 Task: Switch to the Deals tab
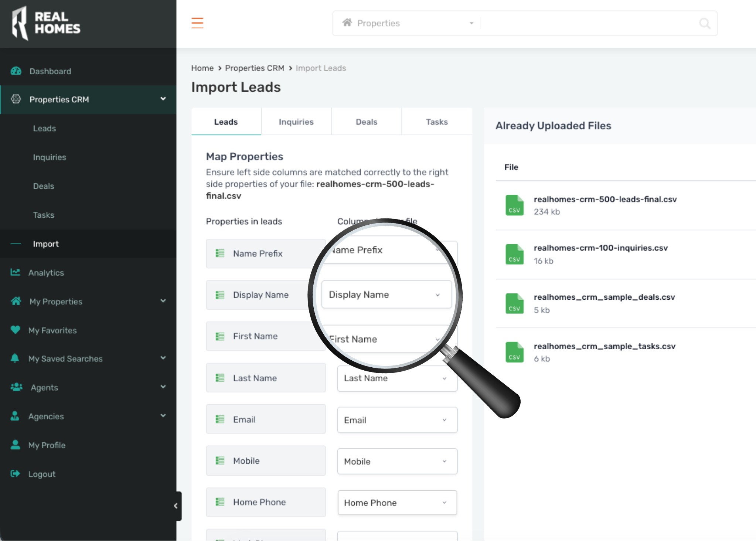[x=366, y=122]
